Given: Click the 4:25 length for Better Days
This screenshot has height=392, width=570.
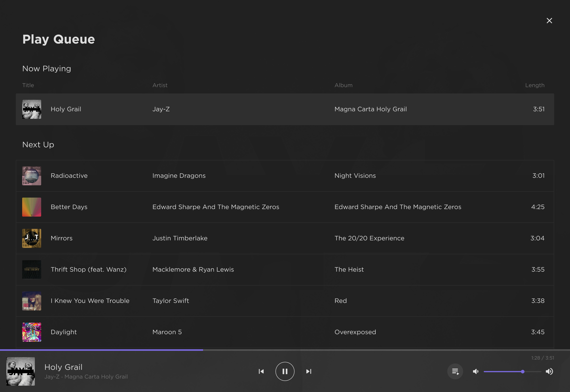Looking at the screenshot, I should pyautogui.click(x=538, y=207).
